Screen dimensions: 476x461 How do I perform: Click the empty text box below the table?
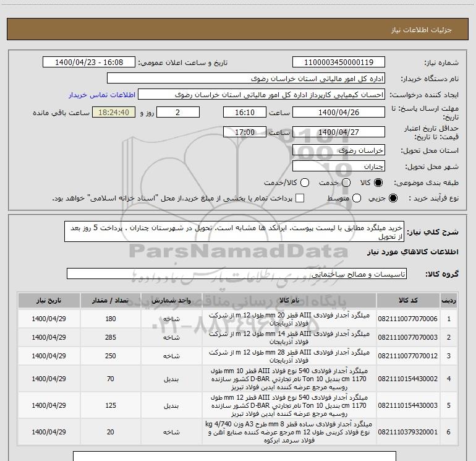(x=234, y=456)
